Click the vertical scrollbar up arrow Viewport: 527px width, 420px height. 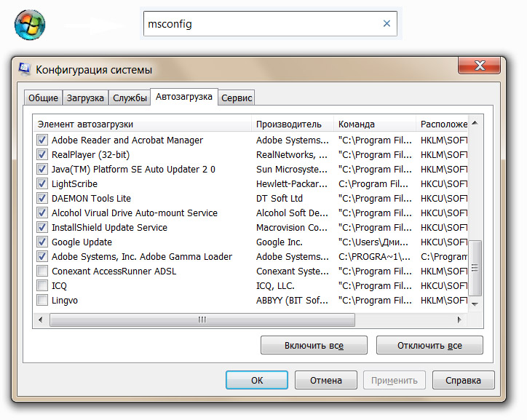click(x=475, y=123)
